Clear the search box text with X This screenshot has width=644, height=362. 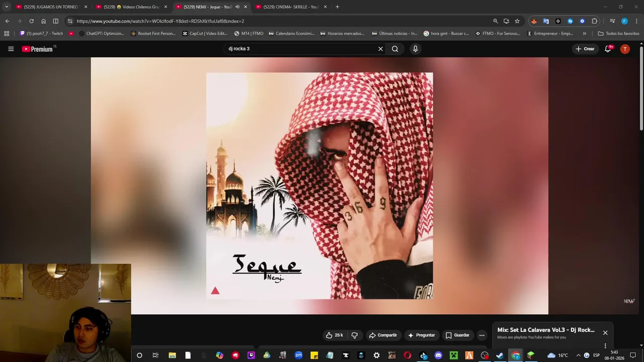pyautogui.click(x=380, y=49)
